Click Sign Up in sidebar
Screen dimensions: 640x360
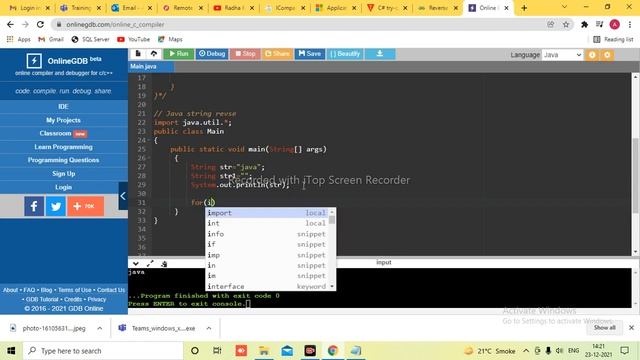coord(64,173)
